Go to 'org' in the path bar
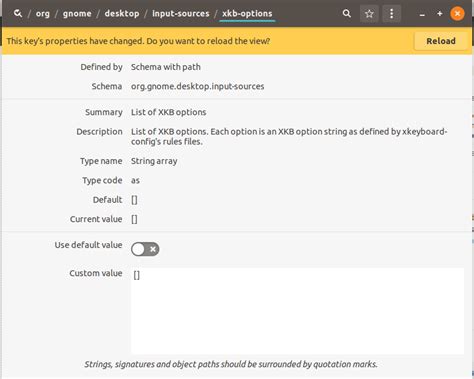 pyautogui.click(x=43, y=14)
